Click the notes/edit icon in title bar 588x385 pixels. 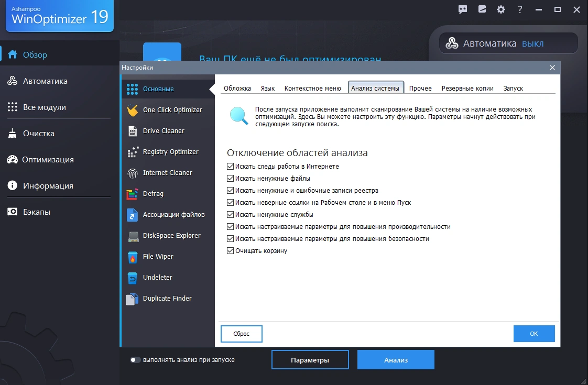click(482, 9)
